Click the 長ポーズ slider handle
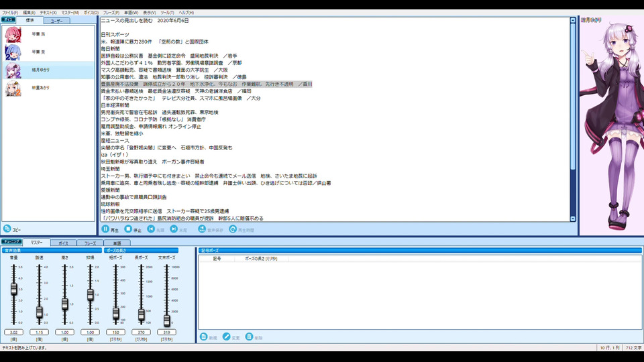644x362 pixels. (x=142, y=314)
